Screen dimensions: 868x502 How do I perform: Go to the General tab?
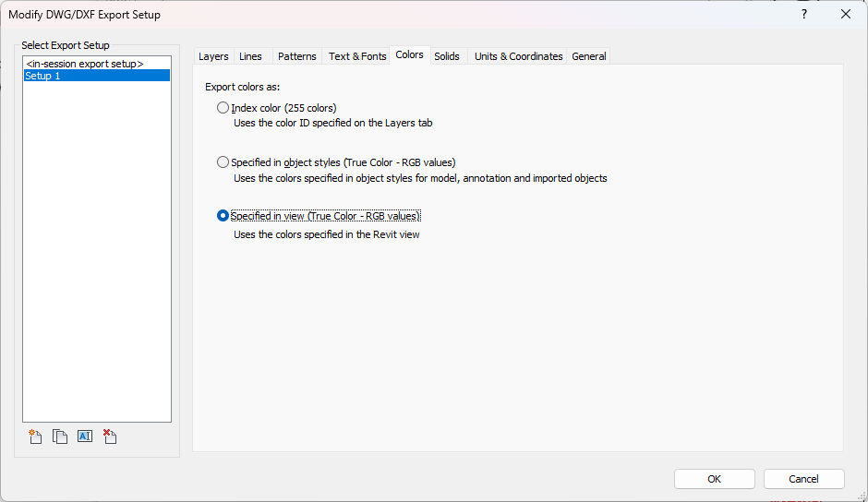(x=589, y=56)
